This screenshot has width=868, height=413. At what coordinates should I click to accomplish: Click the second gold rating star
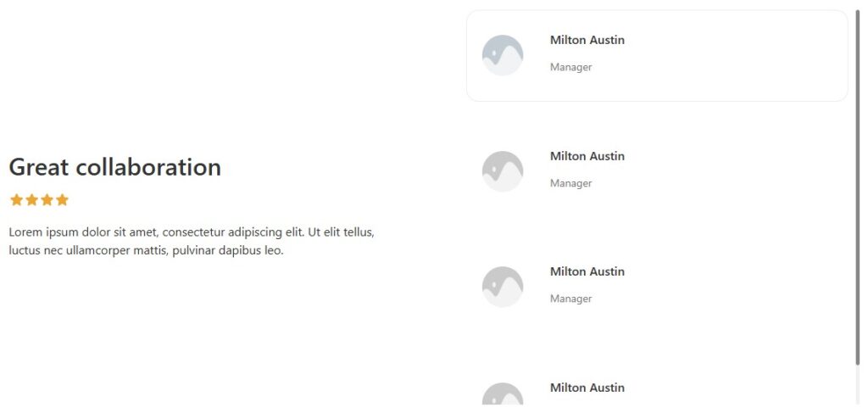point(31,200)
